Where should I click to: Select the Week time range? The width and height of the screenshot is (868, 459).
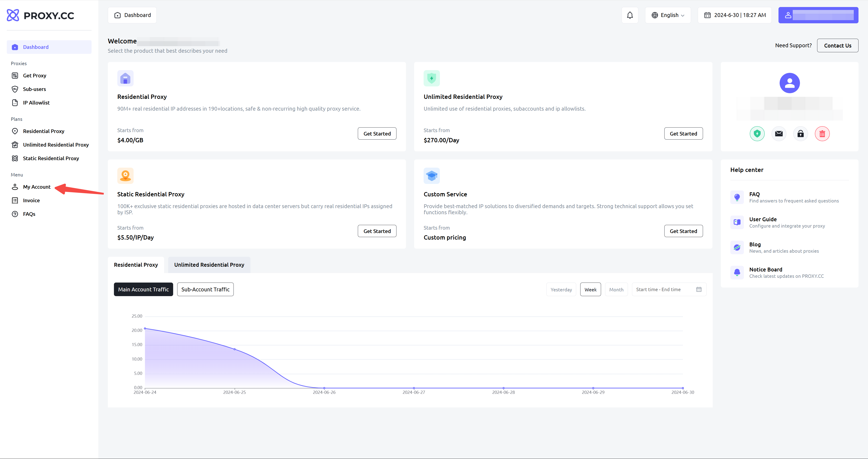click(590, 289)
